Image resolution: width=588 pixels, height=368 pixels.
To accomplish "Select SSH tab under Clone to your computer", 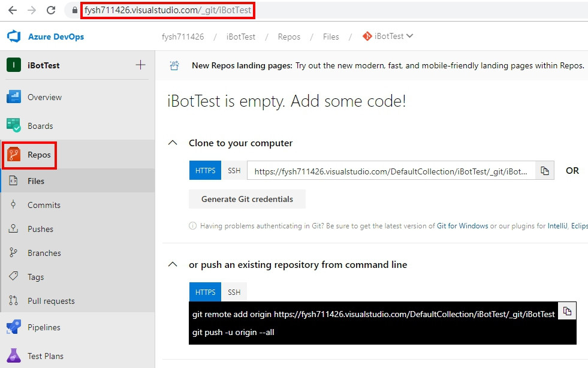I will coord(234,170).
